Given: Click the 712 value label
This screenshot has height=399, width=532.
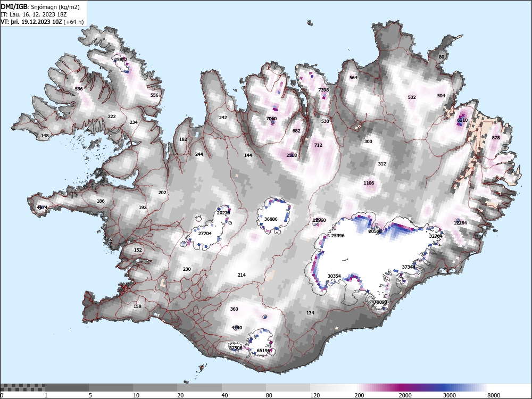Looking at the screenshot, I should [318, 145].
